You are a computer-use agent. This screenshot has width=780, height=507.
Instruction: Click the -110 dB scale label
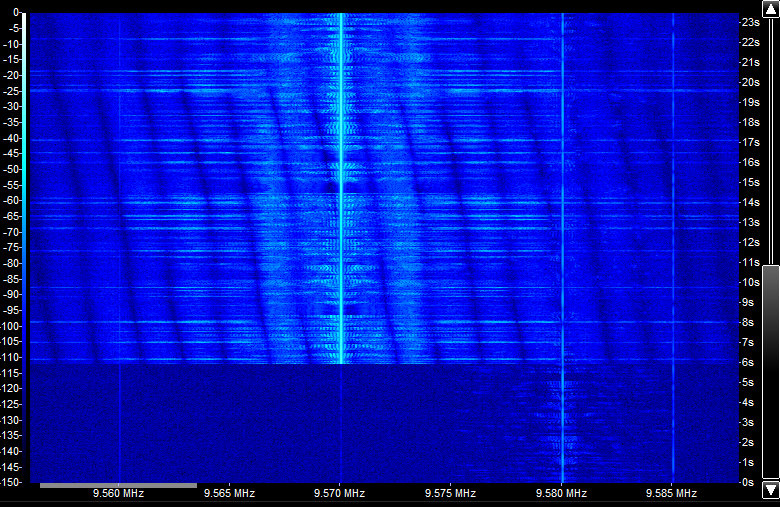point(11,358)
